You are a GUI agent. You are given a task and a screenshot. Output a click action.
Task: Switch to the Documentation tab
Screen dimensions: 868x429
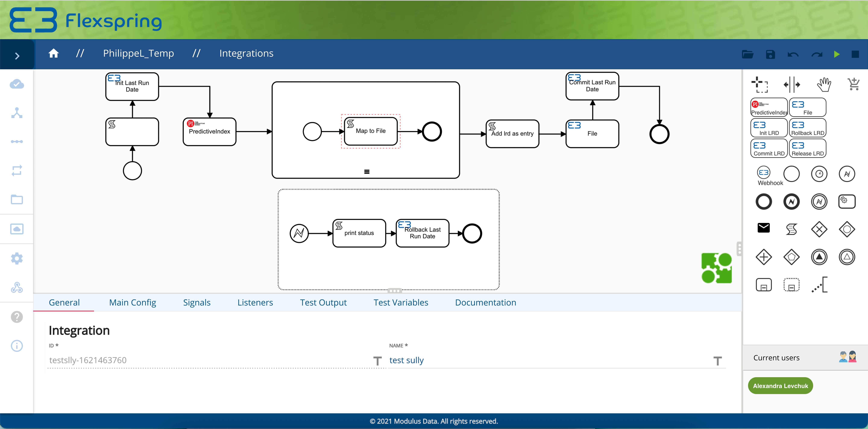pos(486,303)
